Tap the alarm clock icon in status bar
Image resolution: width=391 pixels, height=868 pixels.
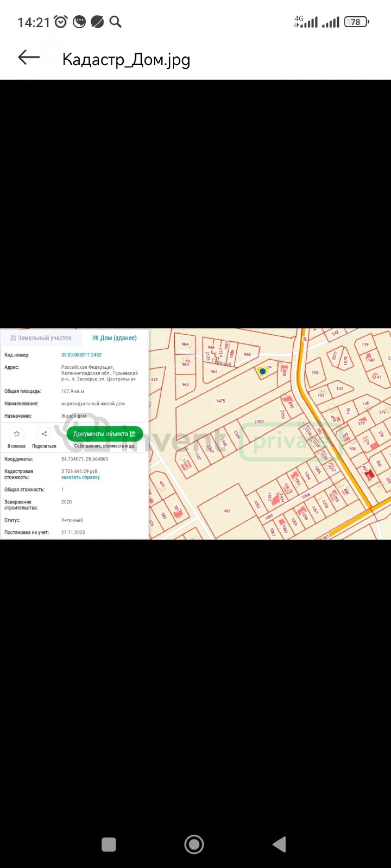[x=61, y=22]
